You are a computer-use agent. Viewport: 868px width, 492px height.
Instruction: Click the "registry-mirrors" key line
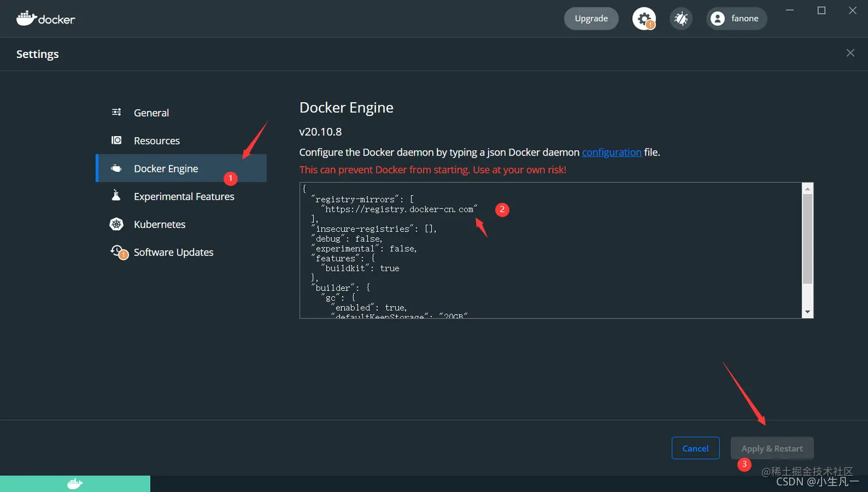point(362,200)
